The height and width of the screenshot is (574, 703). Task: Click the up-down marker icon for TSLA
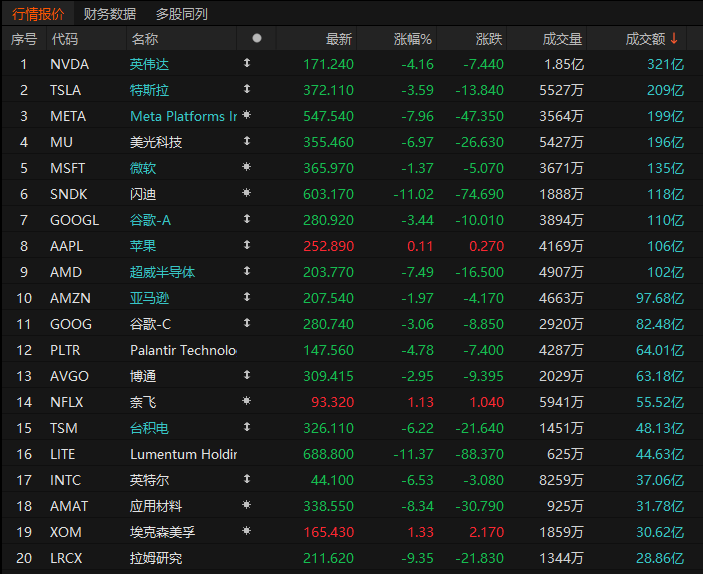247,89
